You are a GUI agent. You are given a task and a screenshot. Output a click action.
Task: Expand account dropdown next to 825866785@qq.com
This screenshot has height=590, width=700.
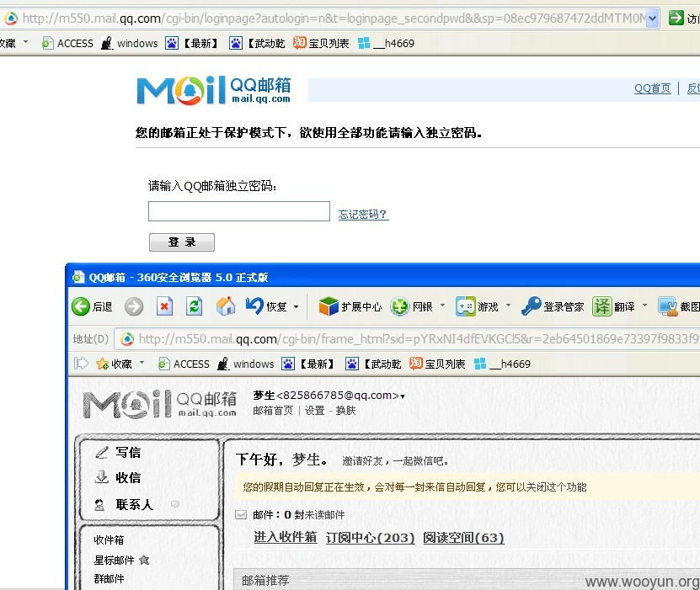point(403,396)
